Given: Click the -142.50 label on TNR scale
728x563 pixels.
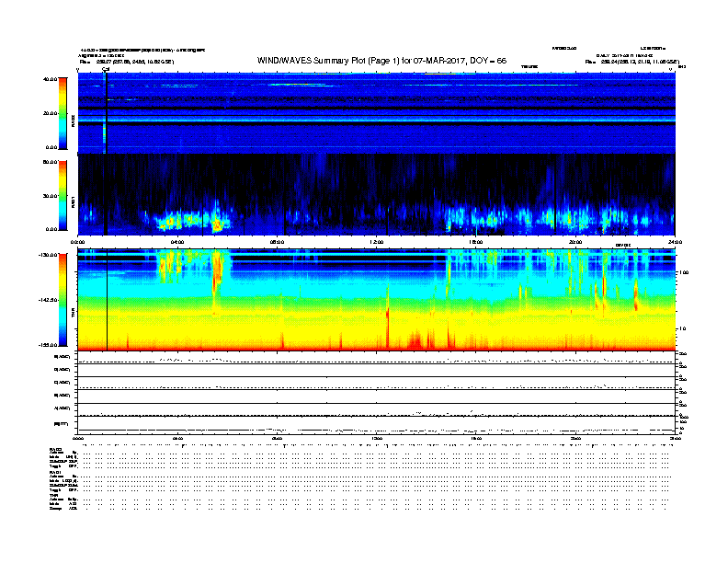Looking at the screenshot, I should coord(48,300).
